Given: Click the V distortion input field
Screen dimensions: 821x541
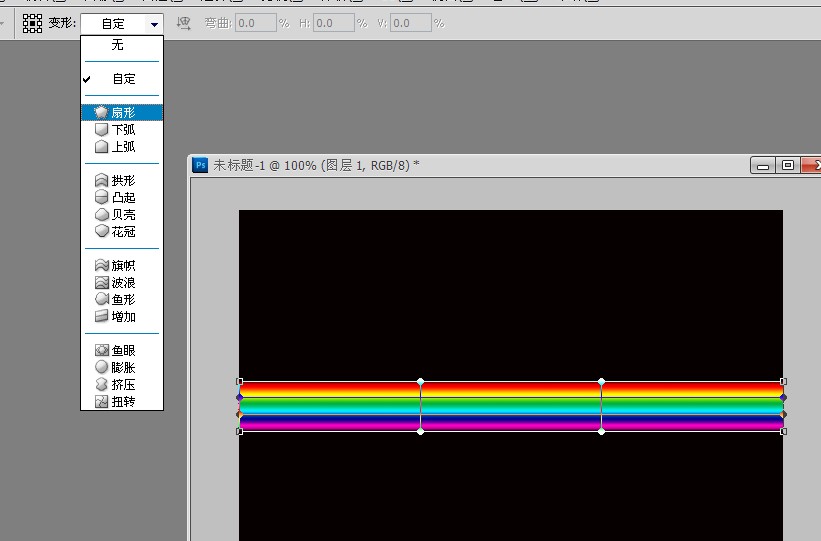Looking at the screenshot, I should click(411, 23).
